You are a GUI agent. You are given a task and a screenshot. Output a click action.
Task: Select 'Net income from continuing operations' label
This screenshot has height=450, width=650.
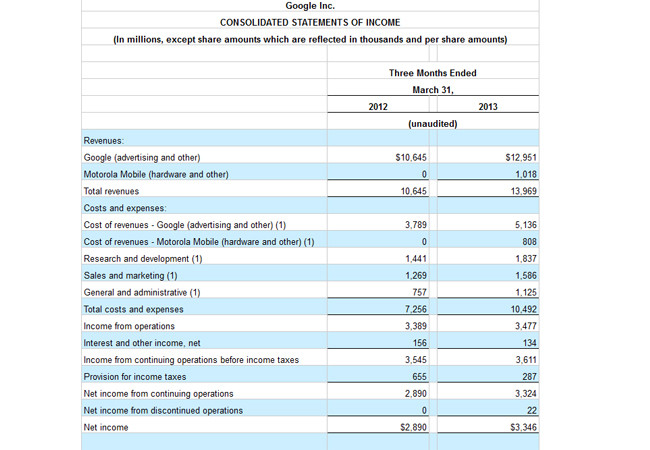point(158,394)
